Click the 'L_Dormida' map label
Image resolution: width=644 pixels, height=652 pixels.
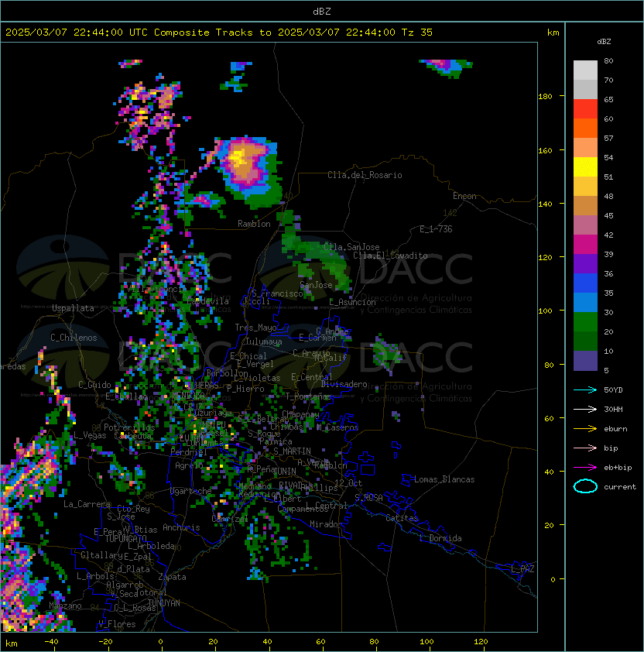(440, 538)
